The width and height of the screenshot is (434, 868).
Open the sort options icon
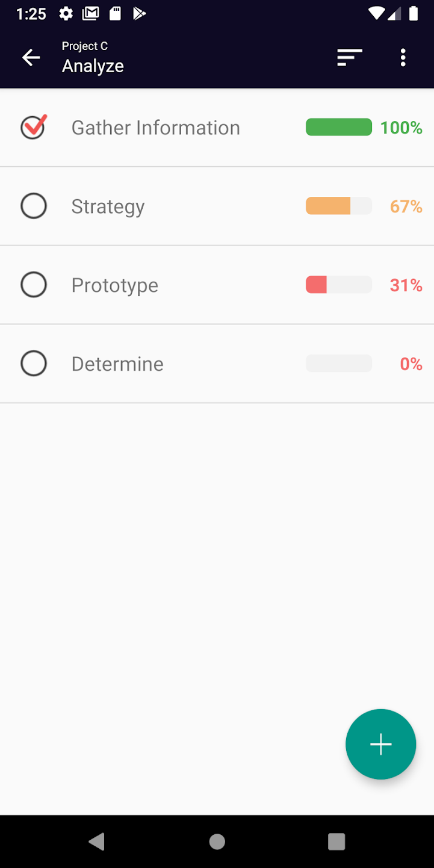coord(350,58)
